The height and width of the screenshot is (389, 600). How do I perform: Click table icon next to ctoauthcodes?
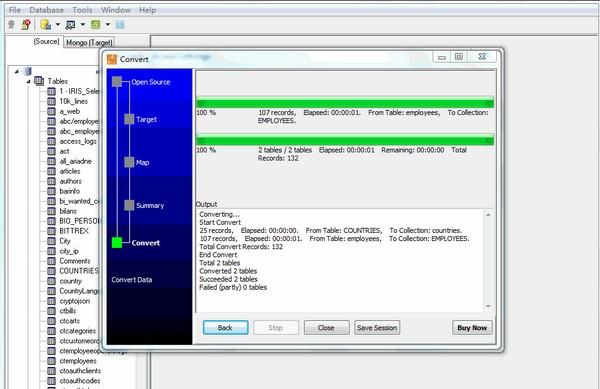52,381
